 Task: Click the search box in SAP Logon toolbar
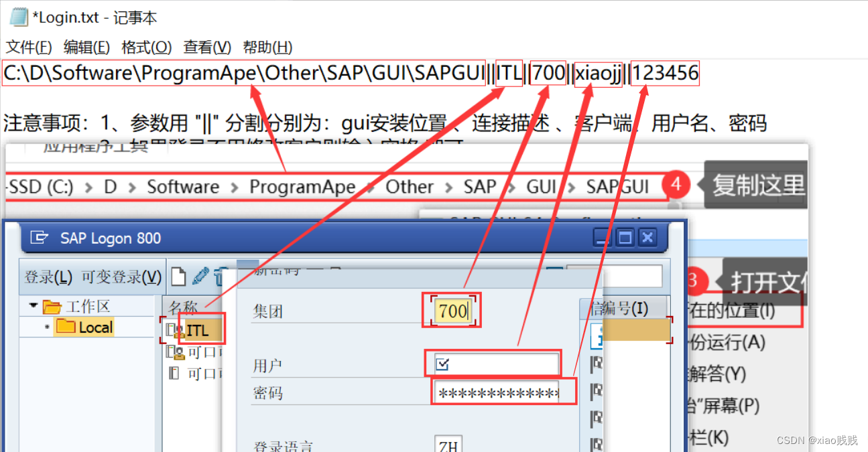coord(613,276)
